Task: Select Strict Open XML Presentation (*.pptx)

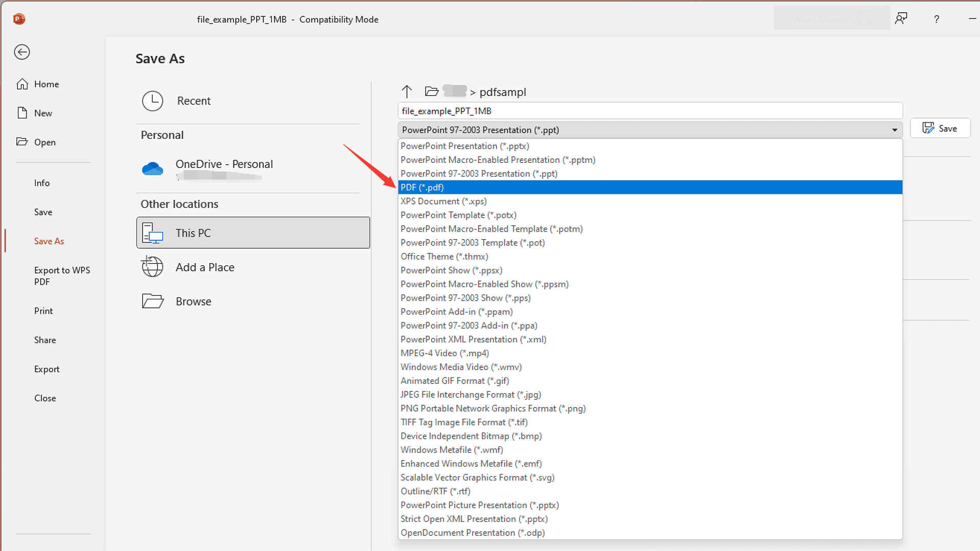Action: pos(650,518)
